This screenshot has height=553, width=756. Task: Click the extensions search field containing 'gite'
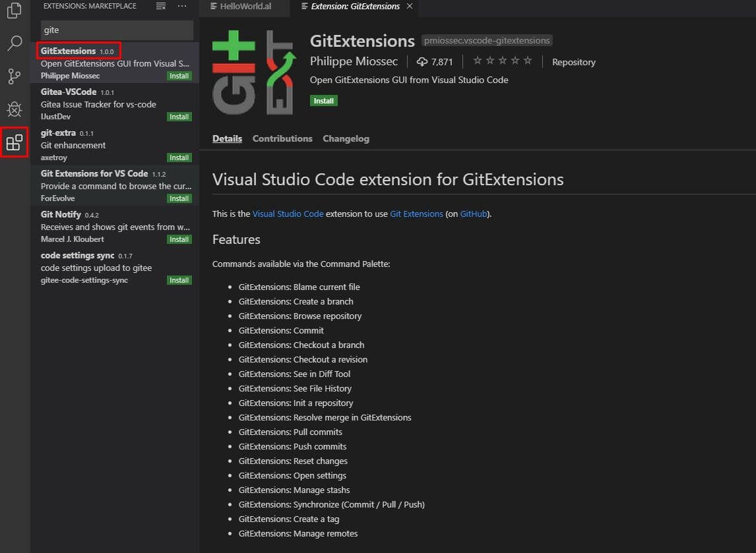[x=117, y=30]
